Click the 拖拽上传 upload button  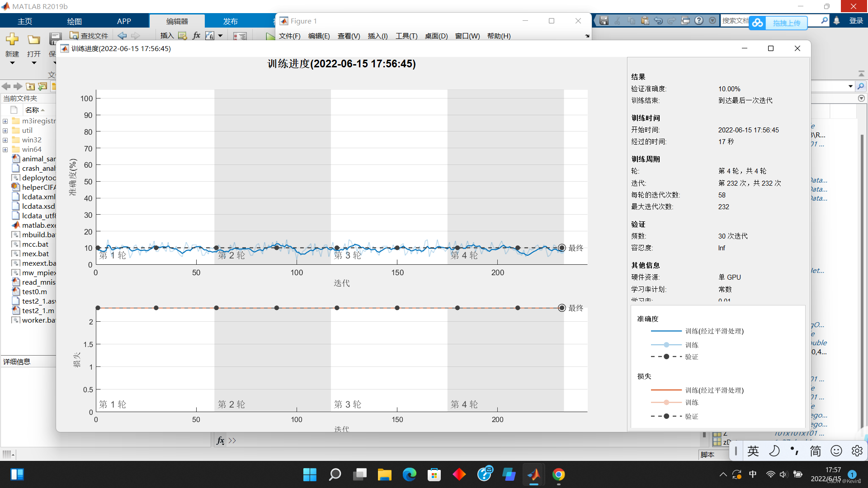pos(786,23)
